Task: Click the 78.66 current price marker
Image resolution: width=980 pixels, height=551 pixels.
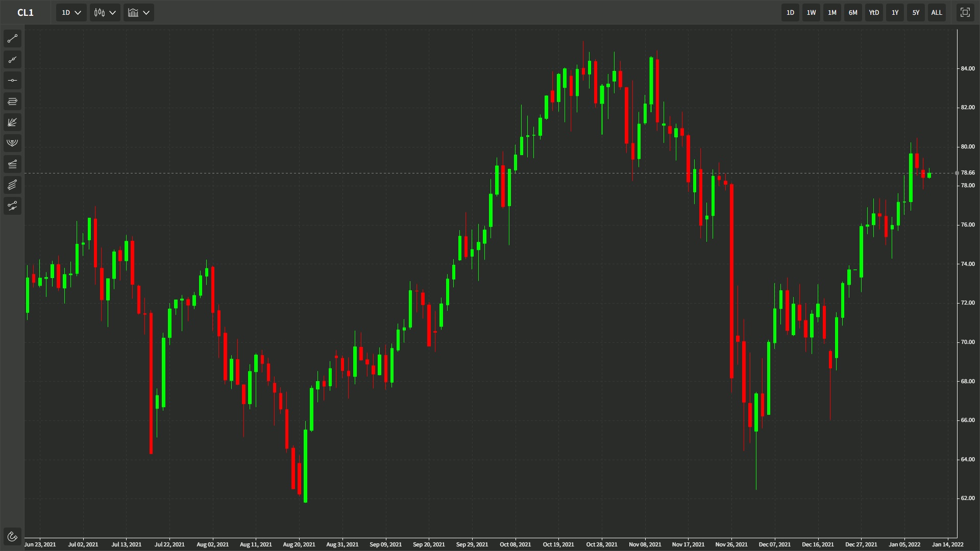Action: 967,173
